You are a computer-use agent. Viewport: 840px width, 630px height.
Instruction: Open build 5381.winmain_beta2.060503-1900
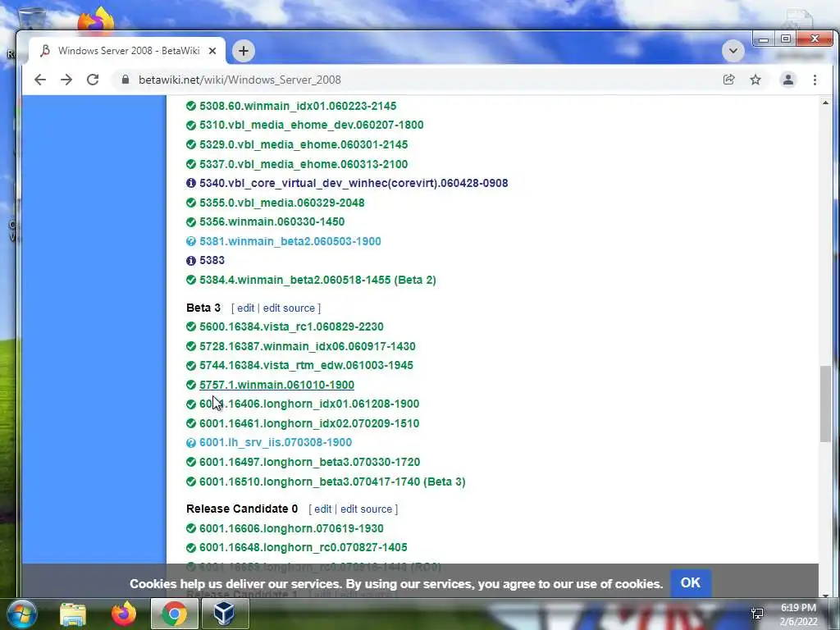coord(290,242)
